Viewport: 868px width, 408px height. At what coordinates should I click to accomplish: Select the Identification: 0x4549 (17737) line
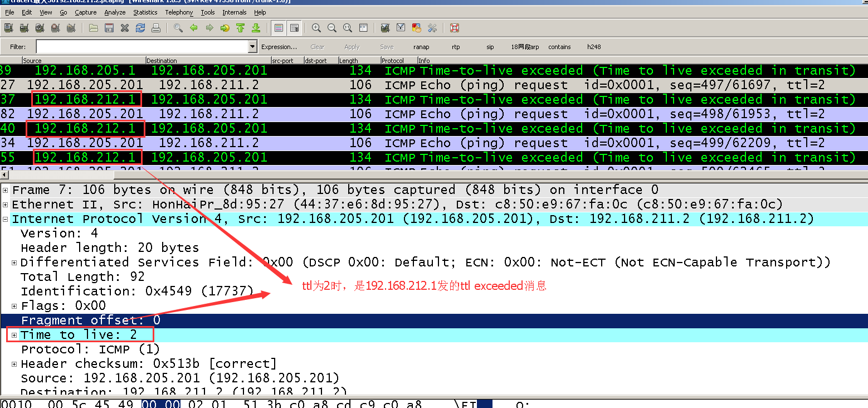point(137,292)
